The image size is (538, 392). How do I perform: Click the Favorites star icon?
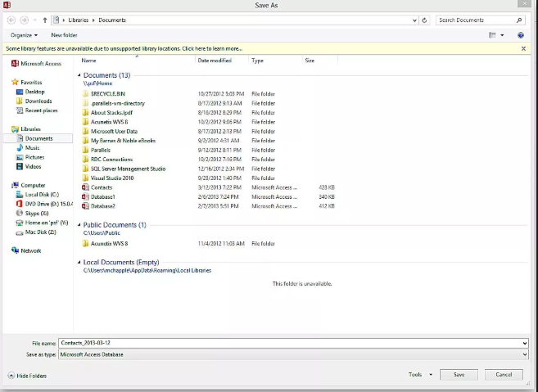click(x=15, y=82)
